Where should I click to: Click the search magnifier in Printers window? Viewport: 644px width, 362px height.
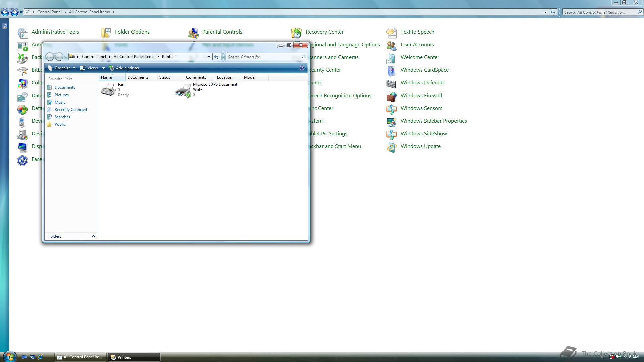[303, 57]
